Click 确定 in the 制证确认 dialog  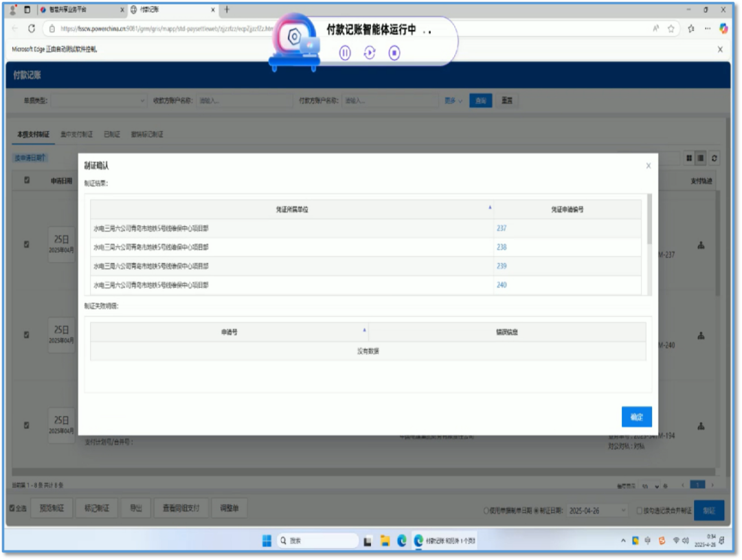coord(636,416)
